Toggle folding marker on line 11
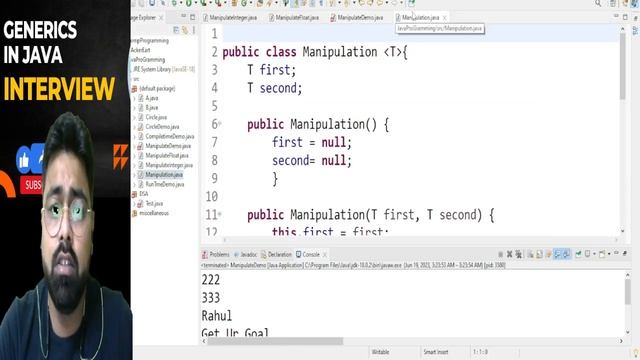 pyautogui.click(x=220, y=213)
